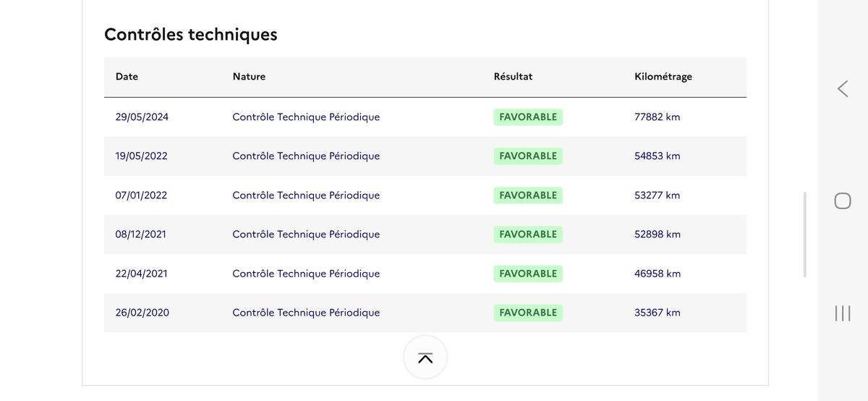Tap the Android back navigation arrow
Screen dimensions: 868x401
843,89
